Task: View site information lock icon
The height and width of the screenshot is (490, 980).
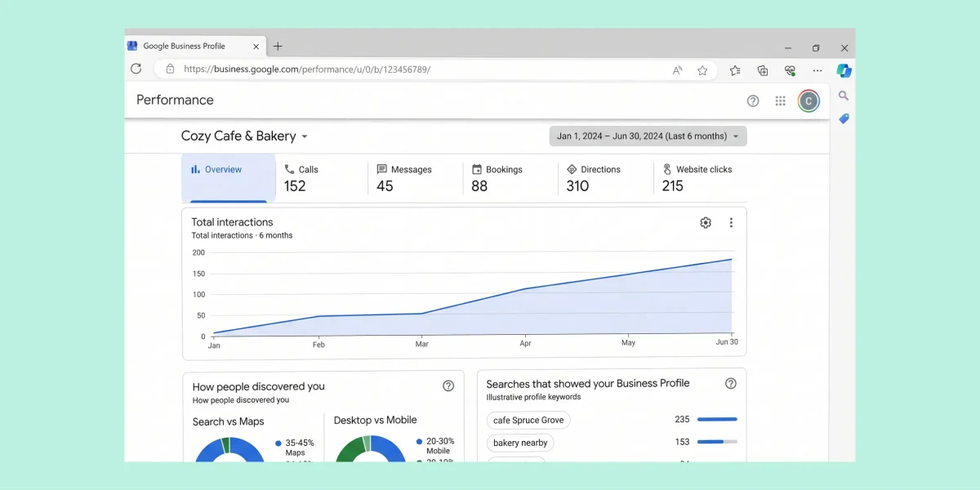Action: (170, 69)
